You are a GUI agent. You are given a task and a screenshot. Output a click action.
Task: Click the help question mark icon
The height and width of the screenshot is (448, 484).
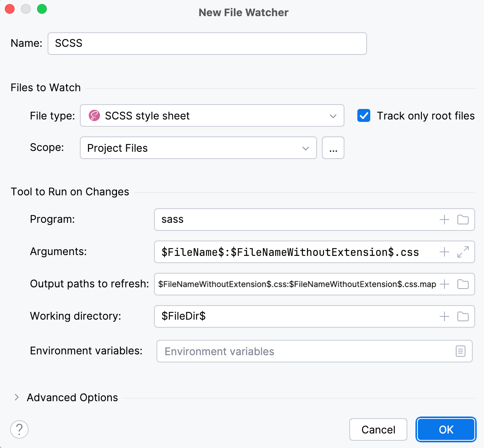click(x=19, y=429)
